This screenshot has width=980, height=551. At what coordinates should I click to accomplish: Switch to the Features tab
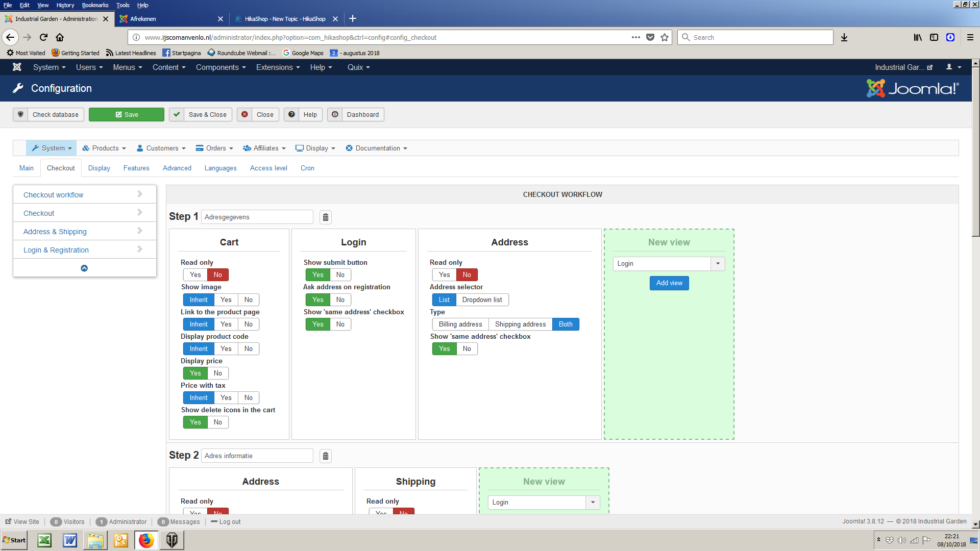(136, 168)
